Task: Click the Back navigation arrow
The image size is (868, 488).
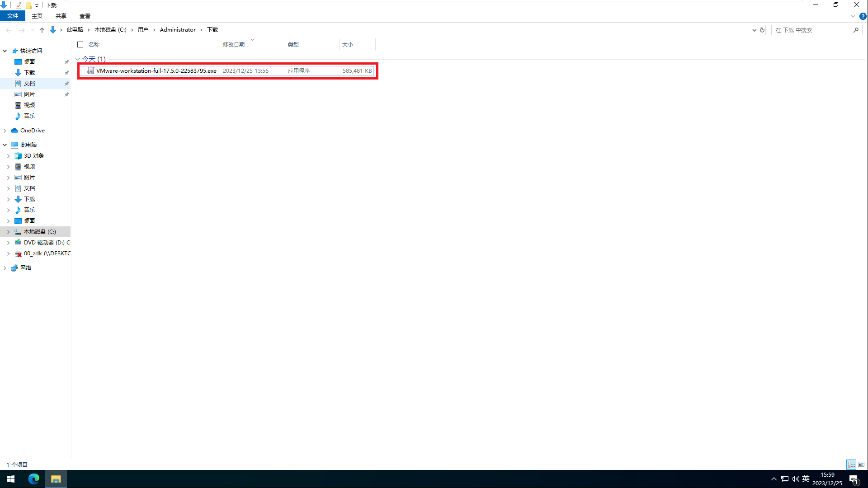Action: [x=9, y=30]
